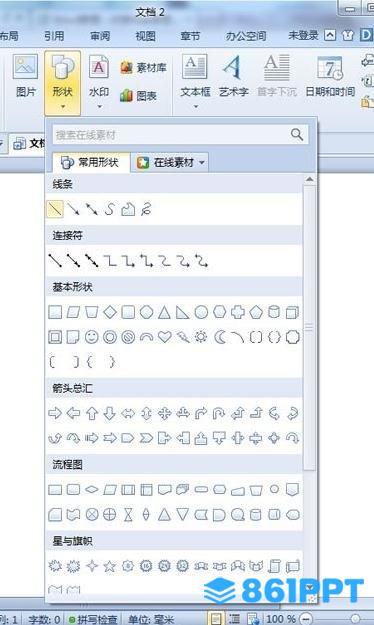Pick the flowchart decision diamond shape
374x625 pixels.
point(92,489)
